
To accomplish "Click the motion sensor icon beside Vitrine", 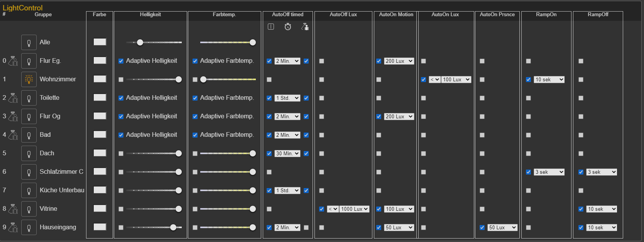I will pyautogui.click(x=13, y=209).
